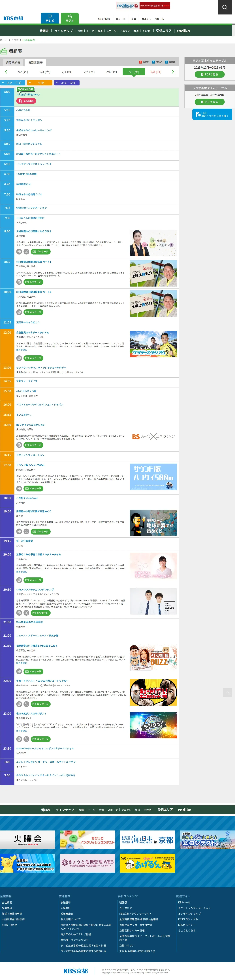Click ちびっこイングリッシュコンテスト banner
Viewport: 235px width, 980px height.
point(88,840)
